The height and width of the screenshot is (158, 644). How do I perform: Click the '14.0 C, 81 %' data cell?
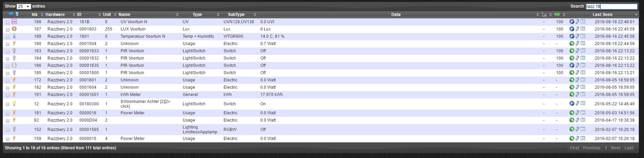point(272,36)
